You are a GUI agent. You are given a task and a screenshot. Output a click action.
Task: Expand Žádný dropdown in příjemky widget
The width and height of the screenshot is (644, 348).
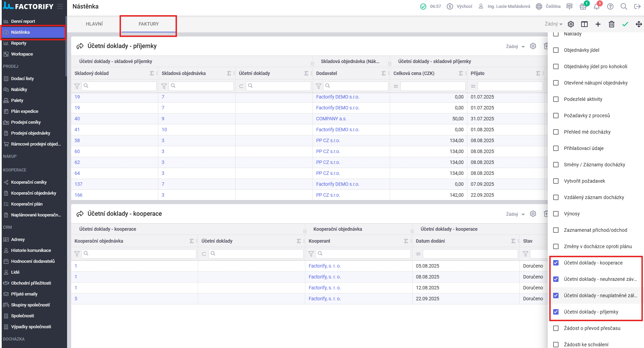pos(515,46)
